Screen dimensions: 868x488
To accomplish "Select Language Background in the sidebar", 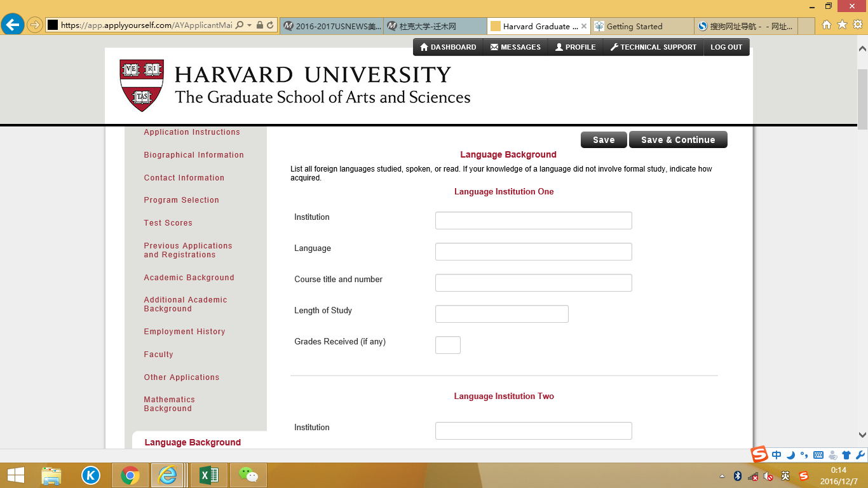I will [x=193, y=442].
